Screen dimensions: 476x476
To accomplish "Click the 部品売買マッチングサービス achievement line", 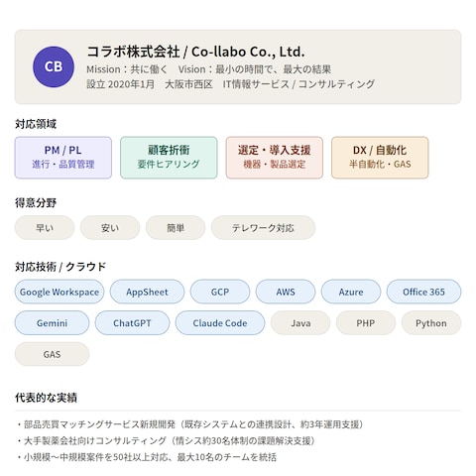I will (x=190, y=424).
